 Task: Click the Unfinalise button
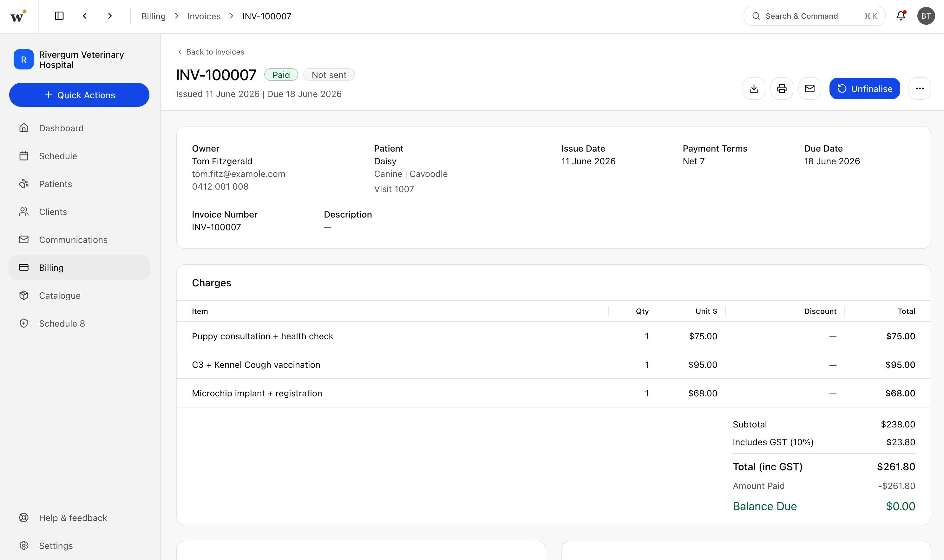865,89
